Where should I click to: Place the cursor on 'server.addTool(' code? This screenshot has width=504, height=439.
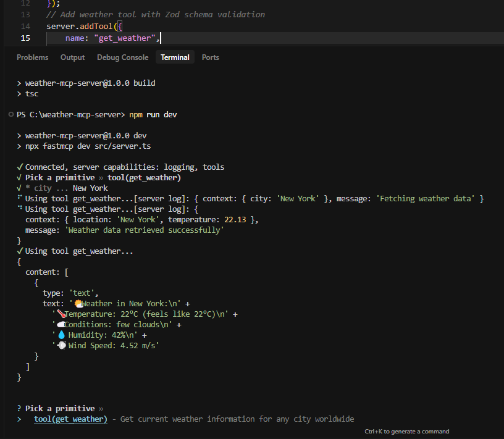[x=82, y=27]
